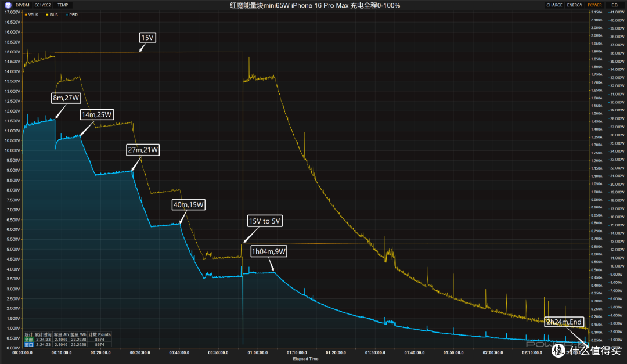This screenshot has width=627, height=364.
Task: Open the E.D. view
Action: click(615, 5)
